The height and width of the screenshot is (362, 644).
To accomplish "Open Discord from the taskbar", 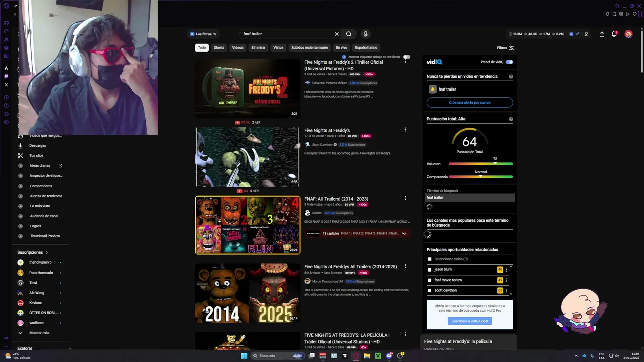I will [x=389, y=356].
